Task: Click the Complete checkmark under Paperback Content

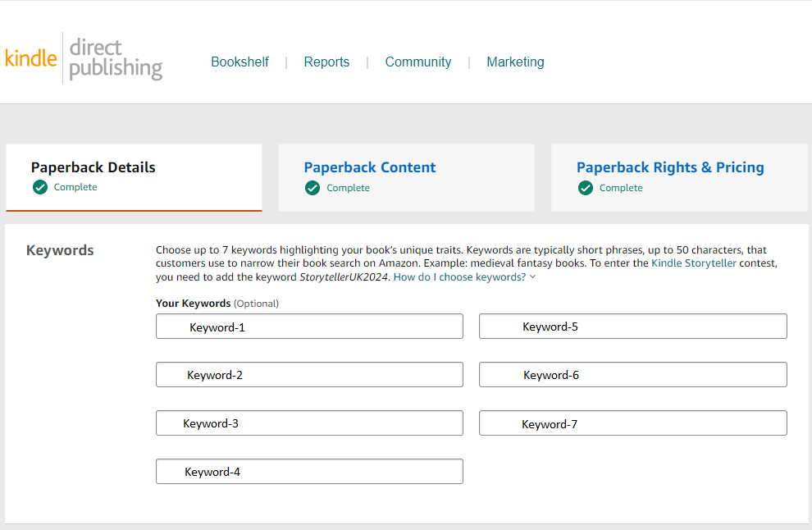Action: [x=312, y=187]
